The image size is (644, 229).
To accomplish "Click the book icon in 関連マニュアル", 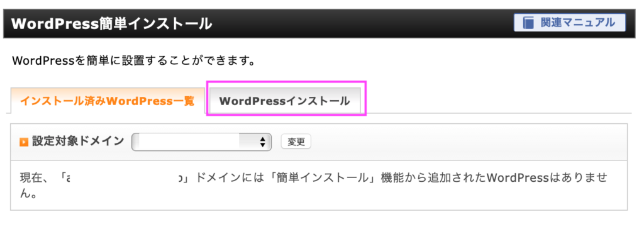I will coord(528,23).
